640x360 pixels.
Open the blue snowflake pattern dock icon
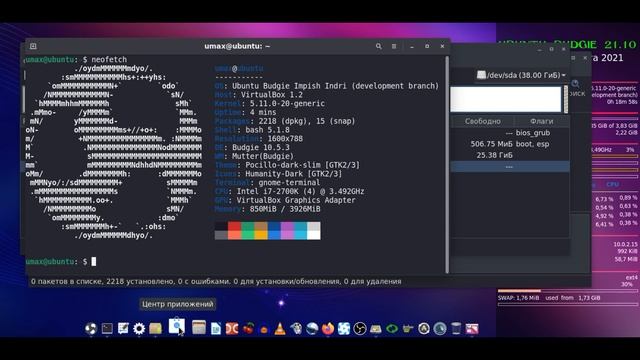344,329
